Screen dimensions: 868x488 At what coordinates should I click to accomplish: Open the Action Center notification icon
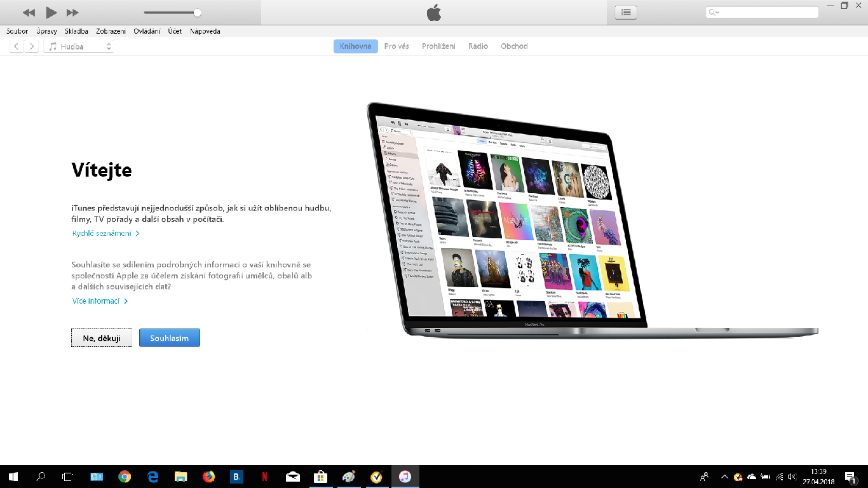tap(850, 477)
